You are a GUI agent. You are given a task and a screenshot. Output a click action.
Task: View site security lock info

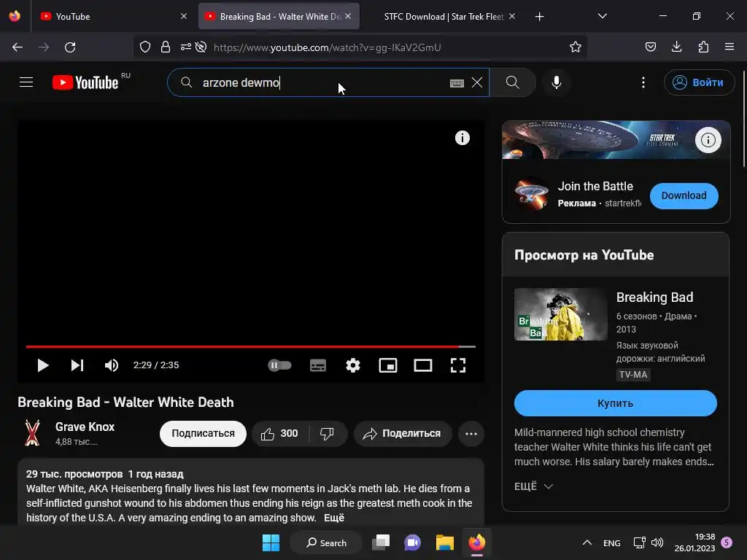[x=166, y=47]
